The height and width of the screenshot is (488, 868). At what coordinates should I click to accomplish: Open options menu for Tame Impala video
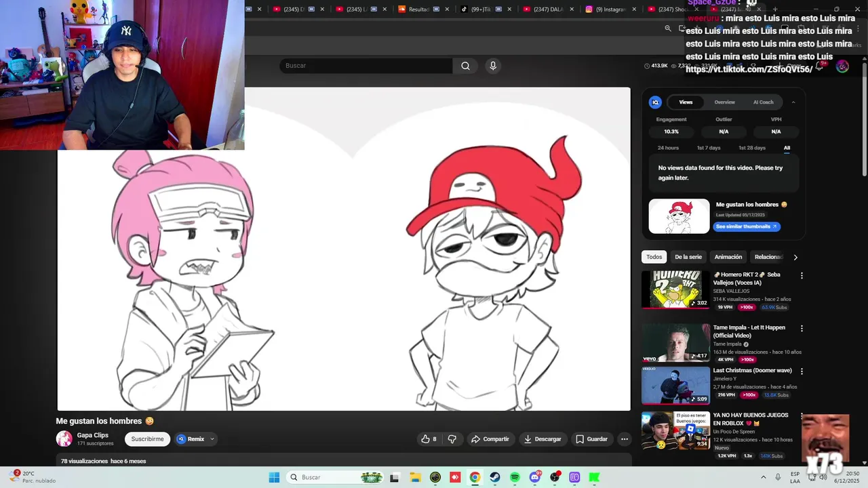802,329
